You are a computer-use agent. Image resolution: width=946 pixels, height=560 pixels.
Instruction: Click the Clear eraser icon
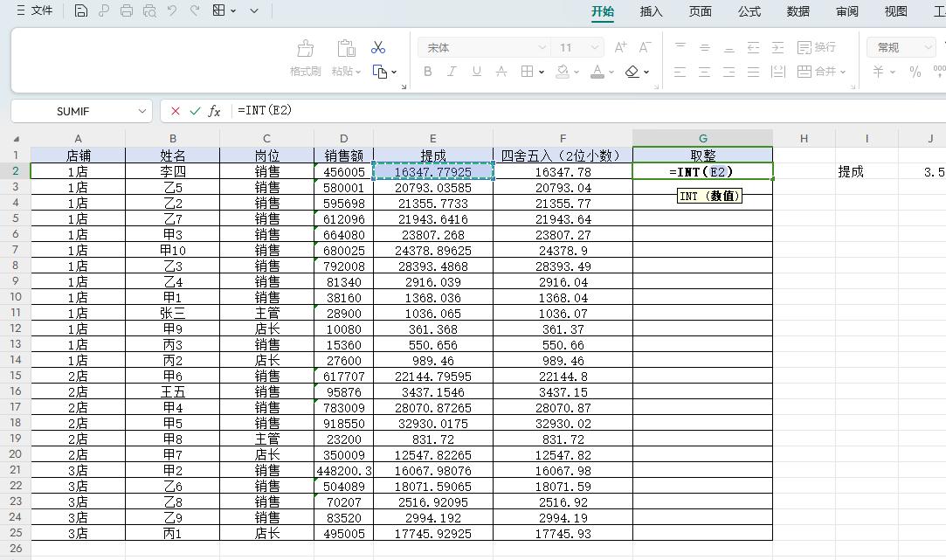tap(632, 72)
